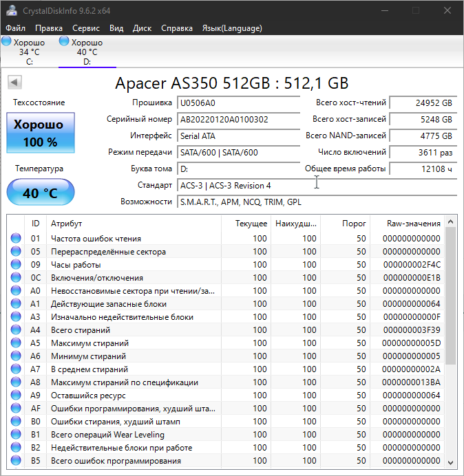Open the Файл menu
This screenshot has width=464, height=476.
point(15,28)
